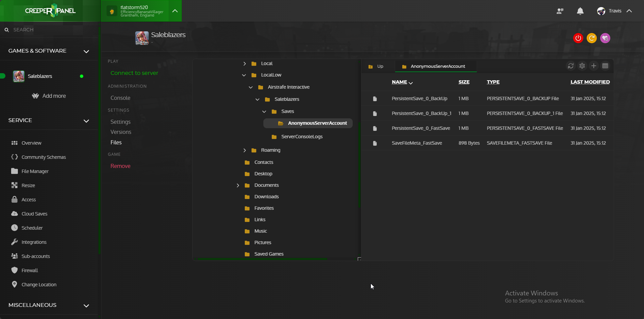
Task: Click the Travis profile avatar
Action: tap(601, 11)
